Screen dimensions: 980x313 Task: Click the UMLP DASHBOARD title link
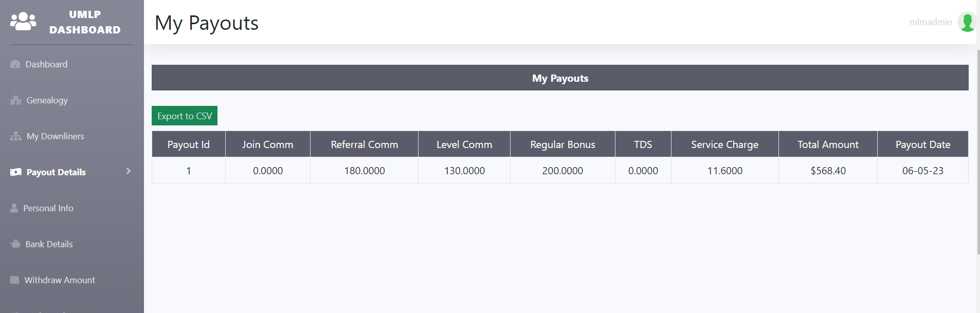pyautogui.click(x=85, y=22)
